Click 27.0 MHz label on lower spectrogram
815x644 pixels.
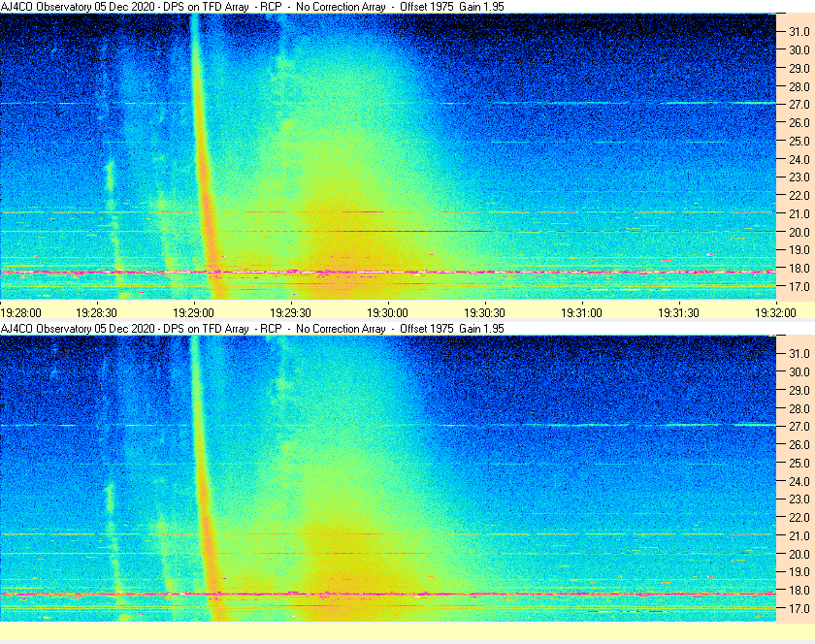pyautogui.click(x=799, y=427)
